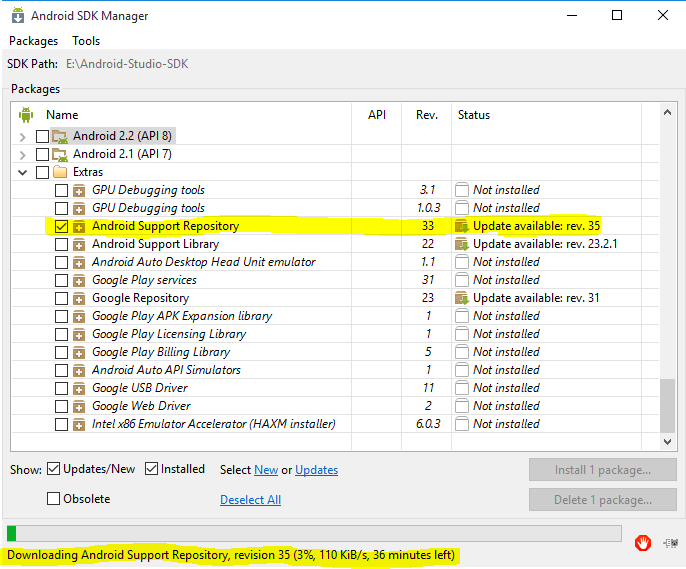Check the Google Repository checkbox
The width and height of the screenshot is (686, 569).
click(61, 299)
